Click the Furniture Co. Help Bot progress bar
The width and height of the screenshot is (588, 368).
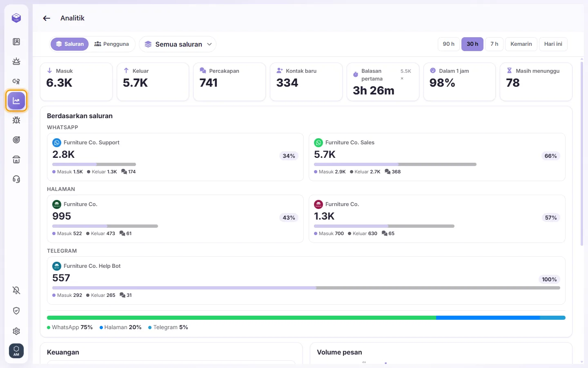click(x=306, y=288)
